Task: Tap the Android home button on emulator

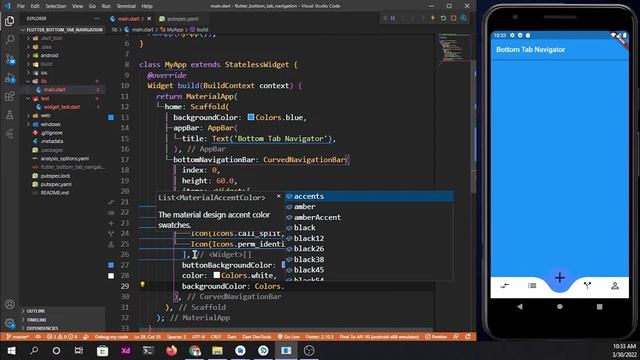Action: 560,307
